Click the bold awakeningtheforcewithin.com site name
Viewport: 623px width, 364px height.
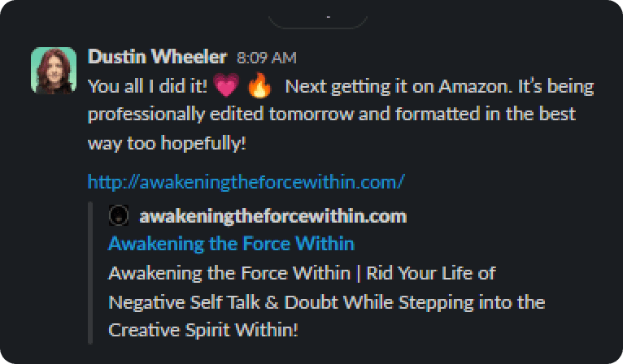pyautogui.click(x=273, y=216)
